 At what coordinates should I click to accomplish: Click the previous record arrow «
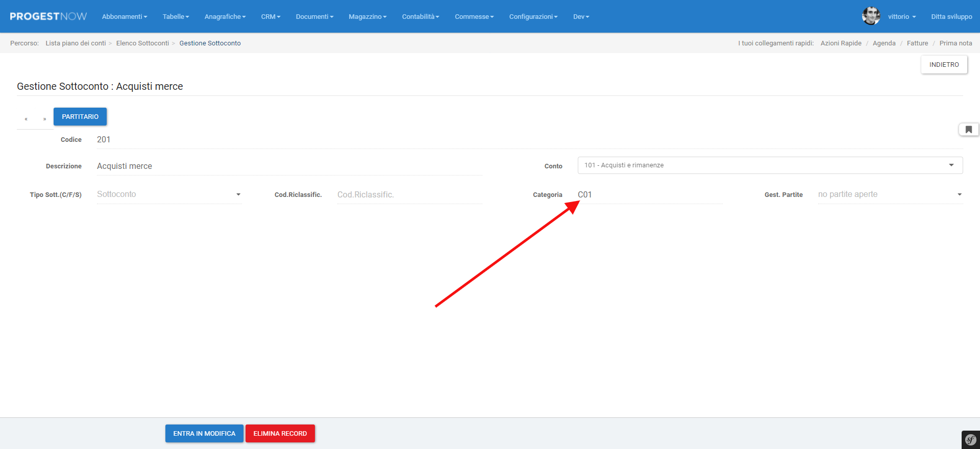[26, 119]
